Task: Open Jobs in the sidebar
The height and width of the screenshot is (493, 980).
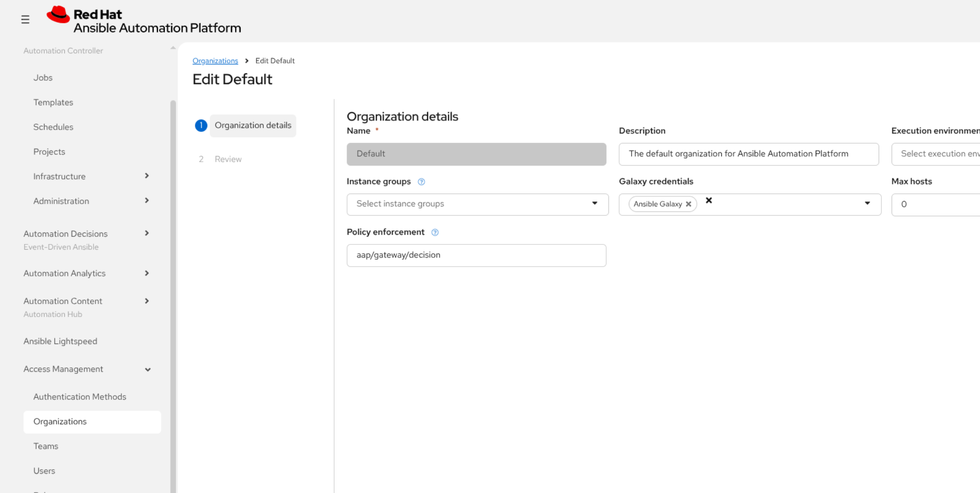Action: pyautogui.click(x=43, y=78)
